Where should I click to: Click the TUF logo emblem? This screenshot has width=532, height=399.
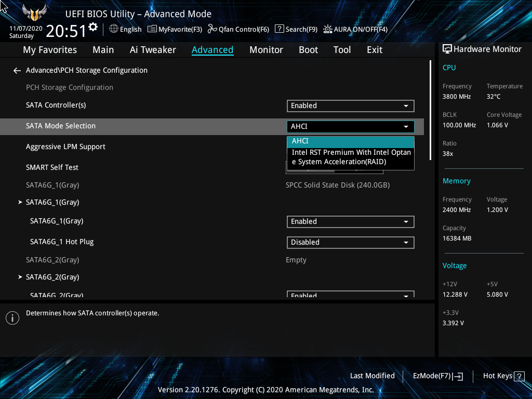pos(34,13)
